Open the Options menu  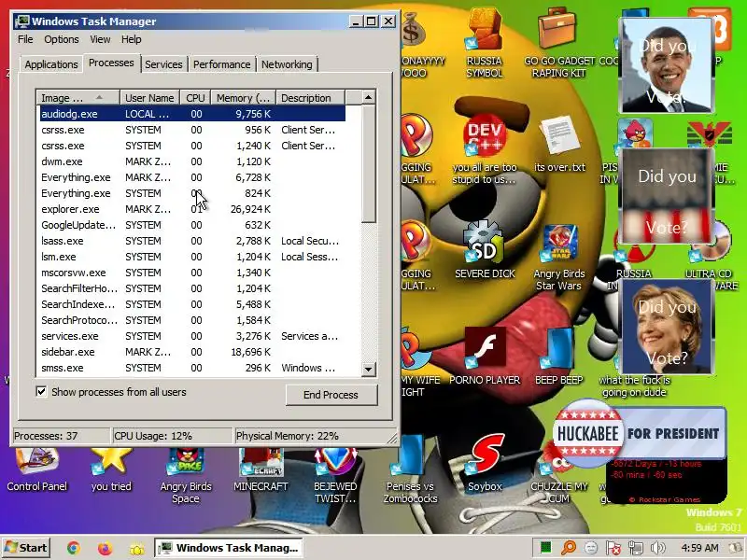click(x=62, y=39)
